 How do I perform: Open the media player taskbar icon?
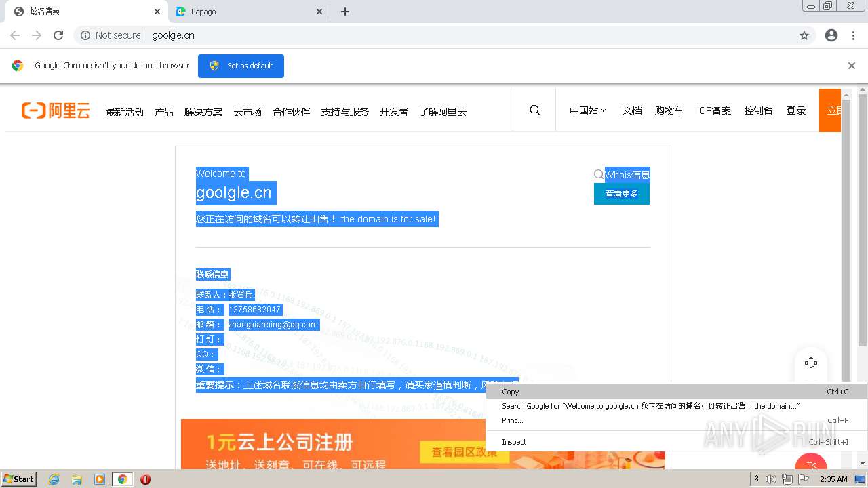[x=100, y=479]
